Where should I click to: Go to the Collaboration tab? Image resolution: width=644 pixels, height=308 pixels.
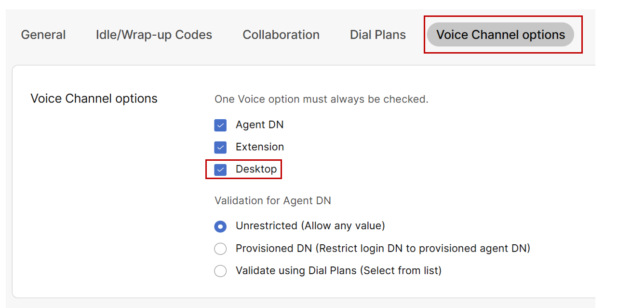point(281,35)
